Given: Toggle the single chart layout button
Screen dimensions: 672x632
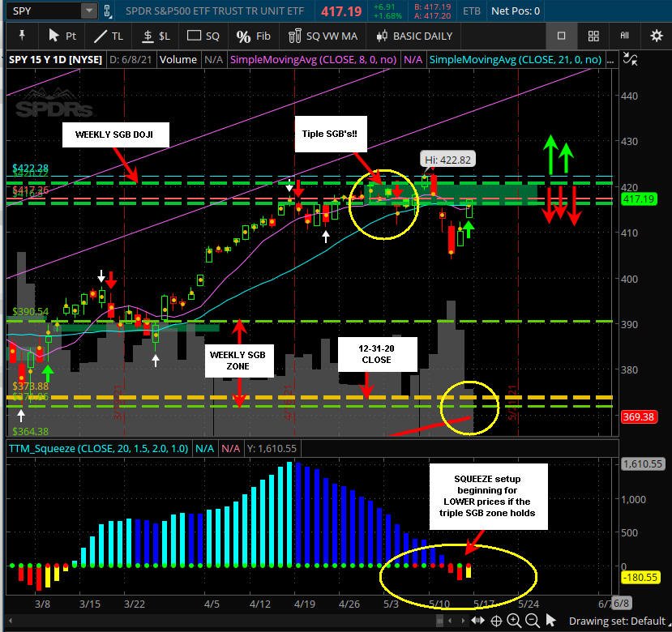Looking at the screenshot, I should [561, 36].
